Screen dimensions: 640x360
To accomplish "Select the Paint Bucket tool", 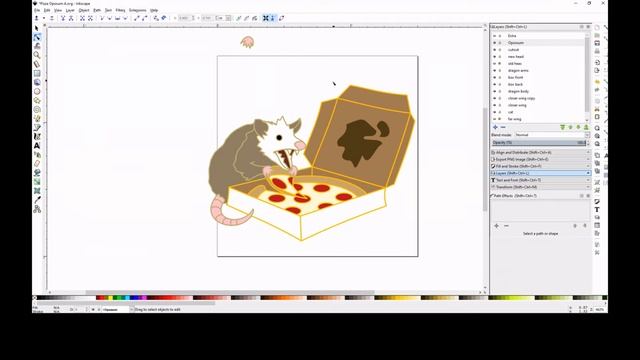I will point(37,173).
